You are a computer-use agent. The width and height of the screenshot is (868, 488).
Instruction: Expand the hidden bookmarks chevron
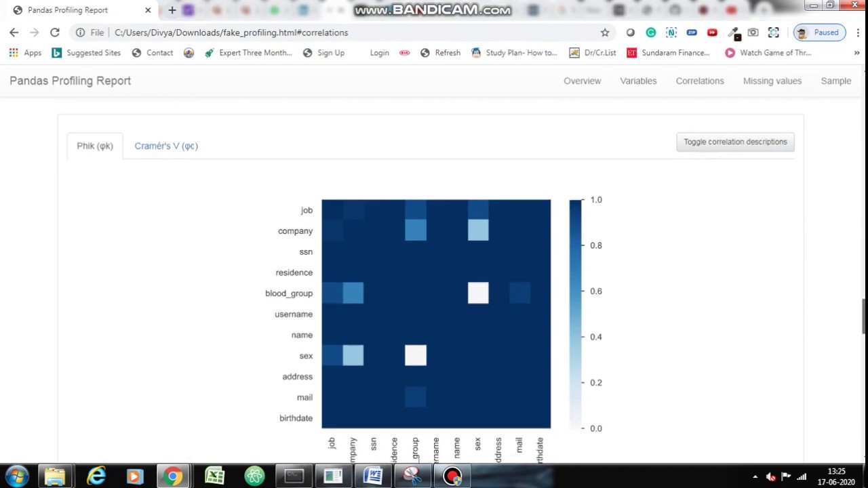tap(856, 53)
